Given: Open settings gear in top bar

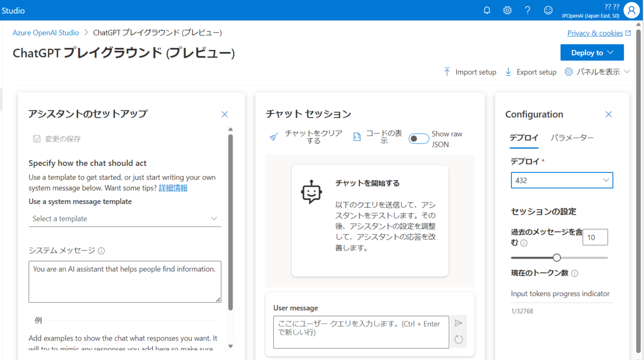Looking at the screenshot, I should (507, 10).
